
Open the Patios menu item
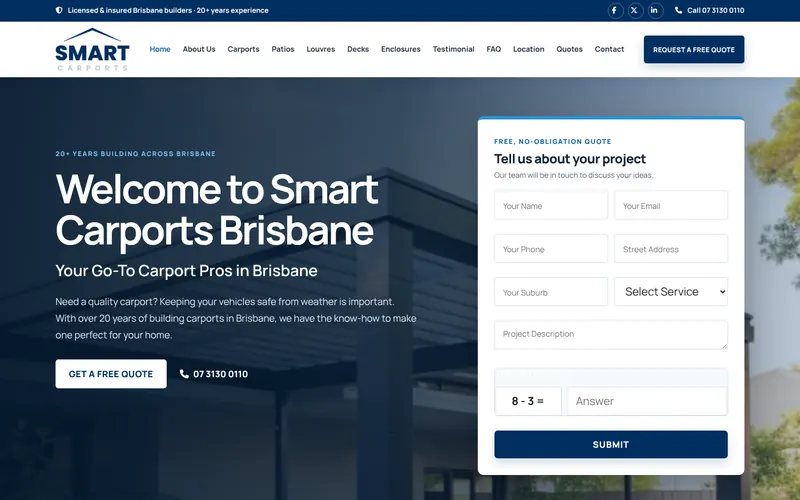(283, 49)
